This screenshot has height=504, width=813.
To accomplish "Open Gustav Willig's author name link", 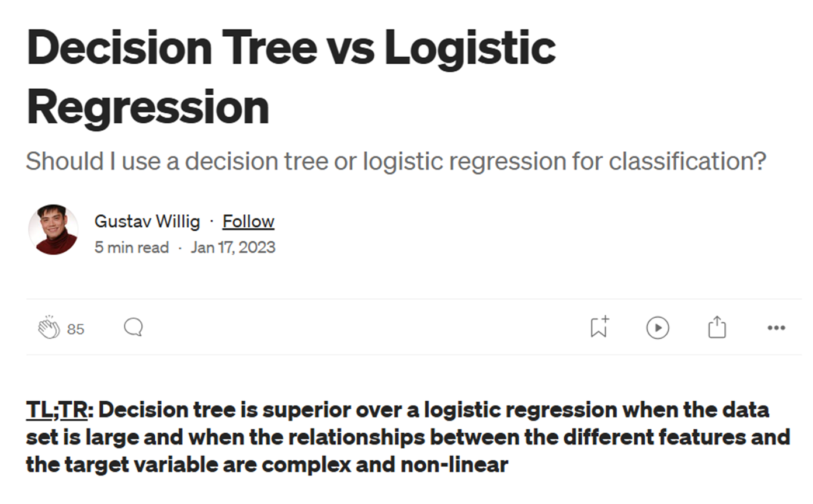I will click(147, 221).
